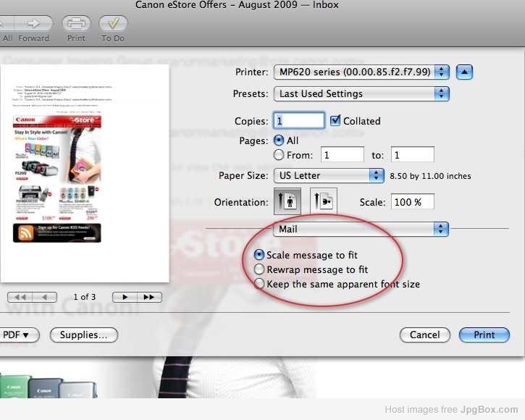Click the From page number field
Viewport: 525px width, 420px height.
(x=343, y=155)
